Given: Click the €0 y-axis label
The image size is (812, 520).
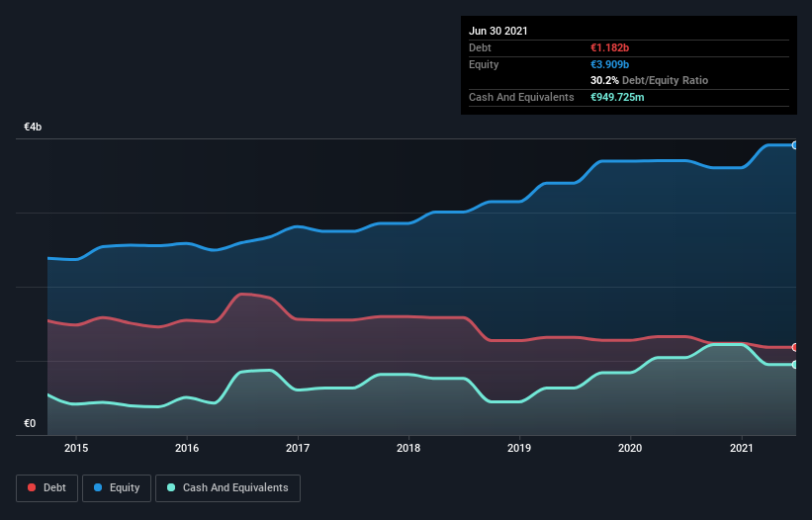Looking at the screenshot, I should click(30, 423).
